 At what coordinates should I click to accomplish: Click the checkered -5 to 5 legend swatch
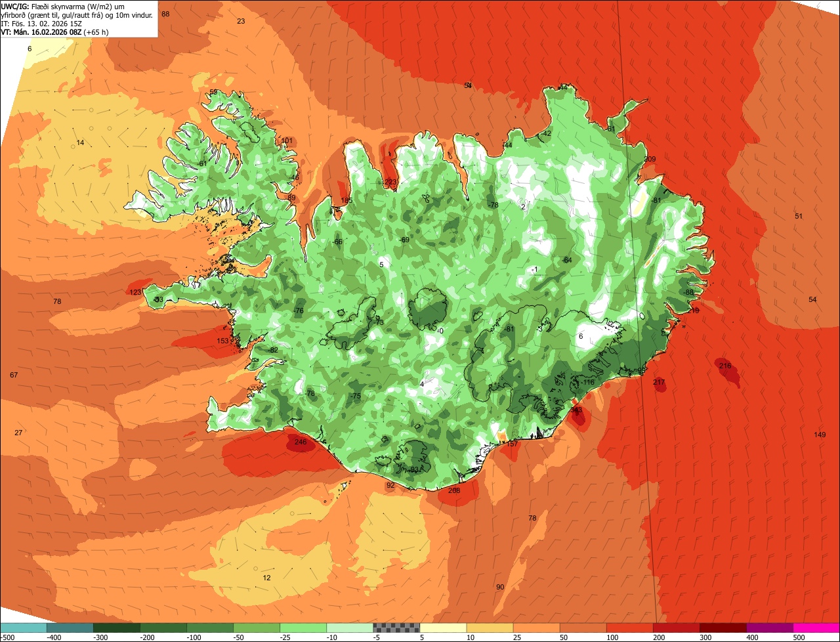pos(396,628)
